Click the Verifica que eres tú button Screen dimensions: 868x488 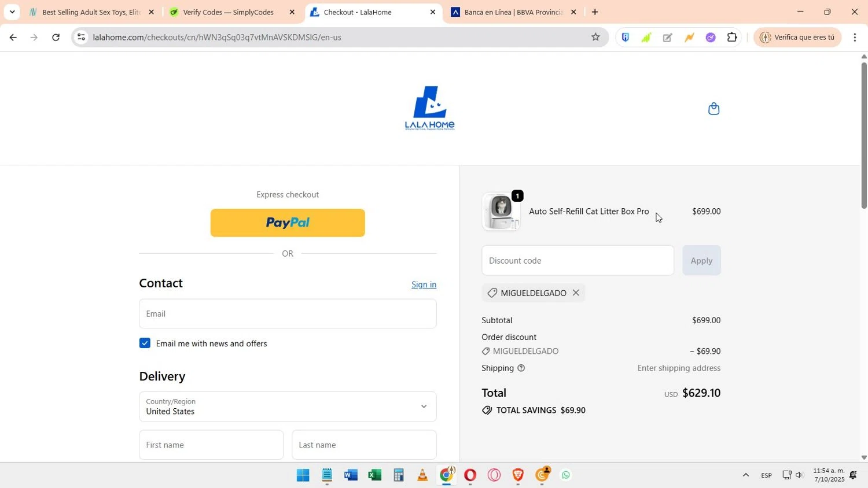coord(797,37)
